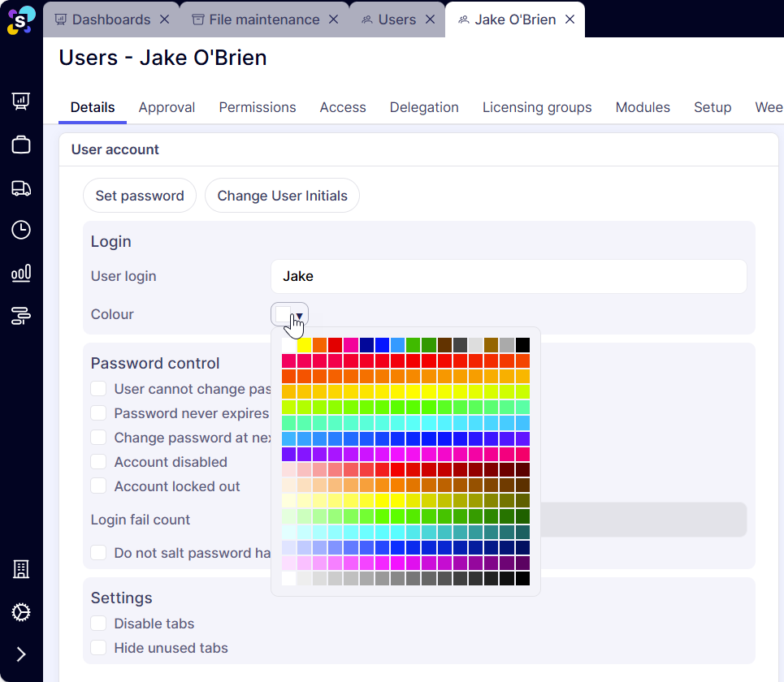Click the app logo in the sidebar

pos(21,19)
